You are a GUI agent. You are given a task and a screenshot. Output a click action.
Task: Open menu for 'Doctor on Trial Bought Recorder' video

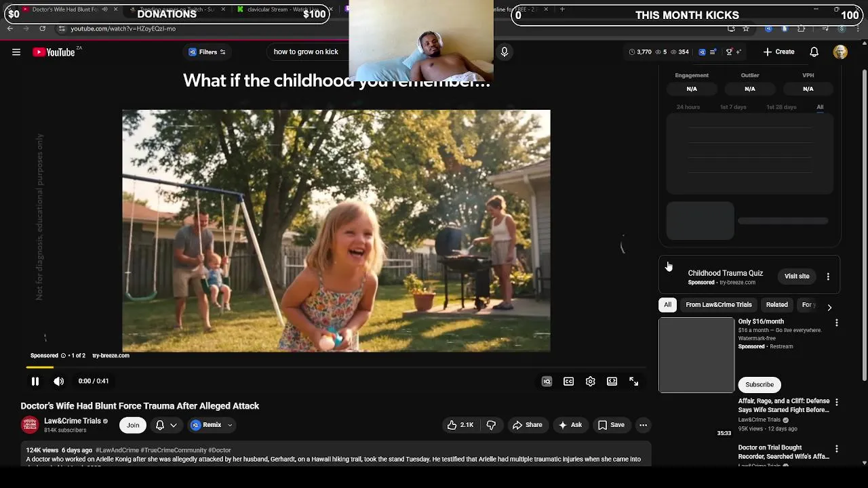point(836,449)
